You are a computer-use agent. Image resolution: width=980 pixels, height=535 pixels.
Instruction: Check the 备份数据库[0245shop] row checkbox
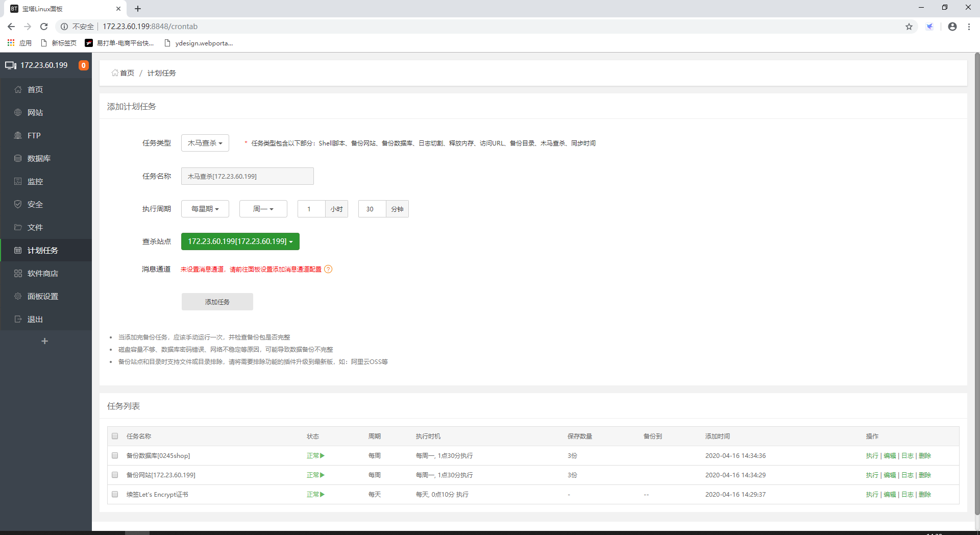pyautogui.click(x=115, y=455)
